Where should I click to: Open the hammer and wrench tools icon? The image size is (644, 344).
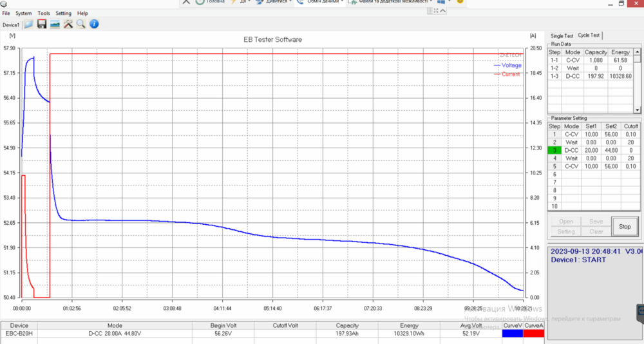[x=68, y=24]
